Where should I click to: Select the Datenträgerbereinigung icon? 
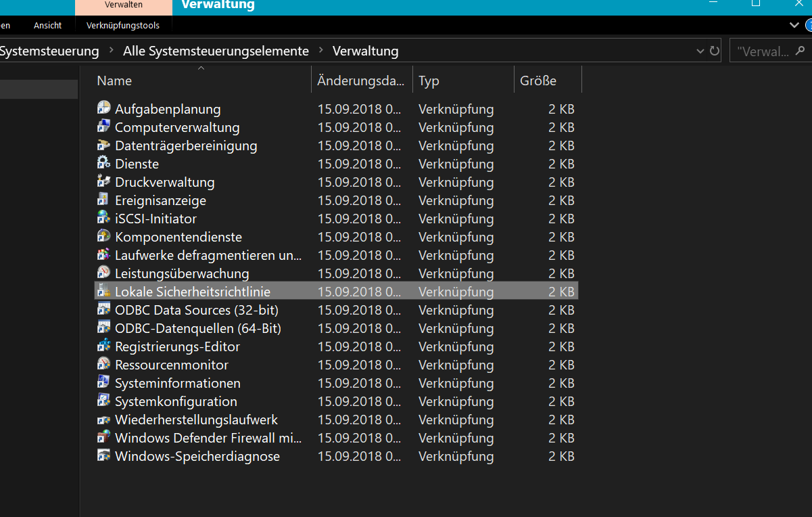(x=103, y=144)
